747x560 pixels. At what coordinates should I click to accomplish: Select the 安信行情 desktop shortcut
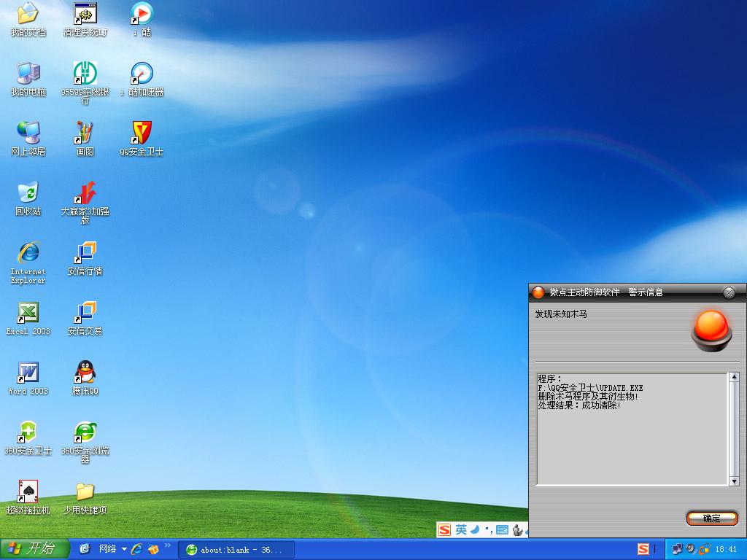click(85, 259)
